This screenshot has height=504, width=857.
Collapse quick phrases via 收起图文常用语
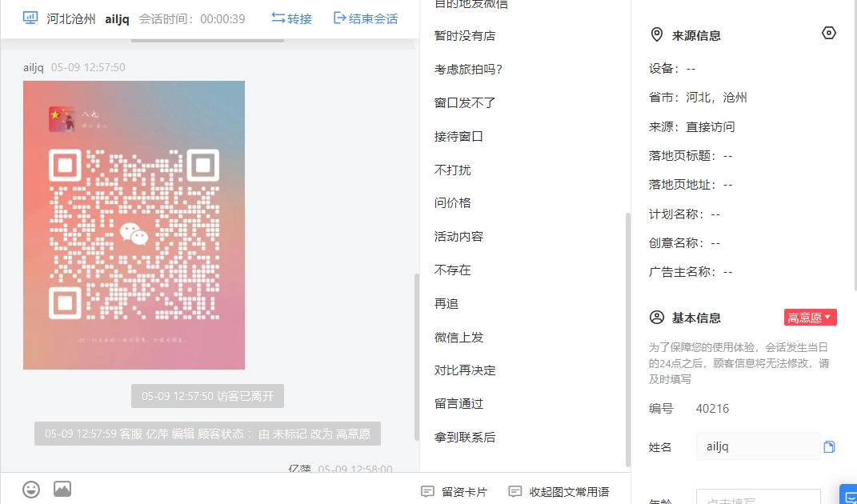pyautogui.click(x=559, y=491)
